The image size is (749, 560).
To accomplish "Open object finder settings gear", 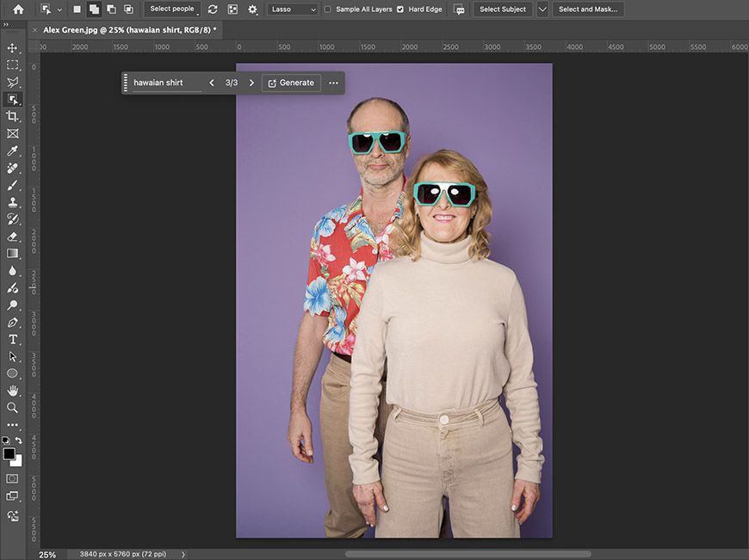I will click(252, 9).
